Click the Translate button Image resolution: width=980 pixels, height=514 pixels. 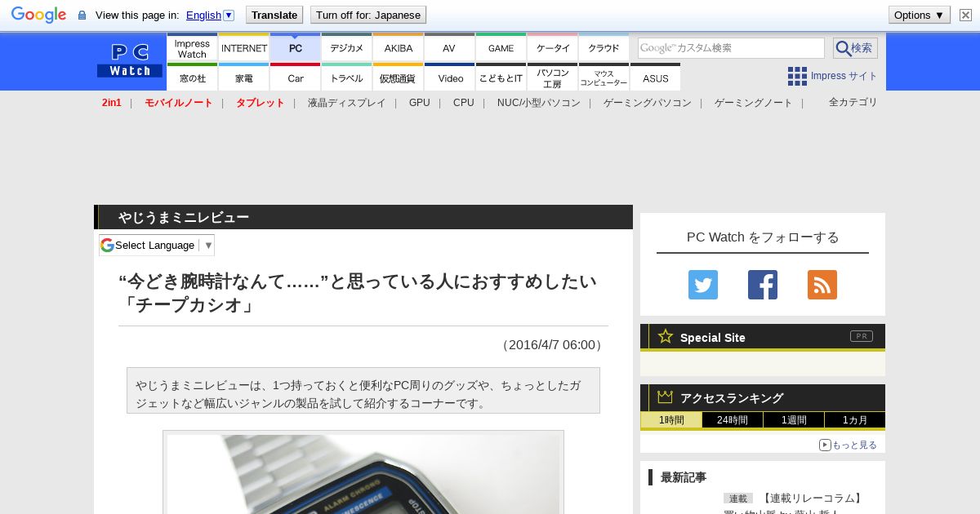point(274,15)
